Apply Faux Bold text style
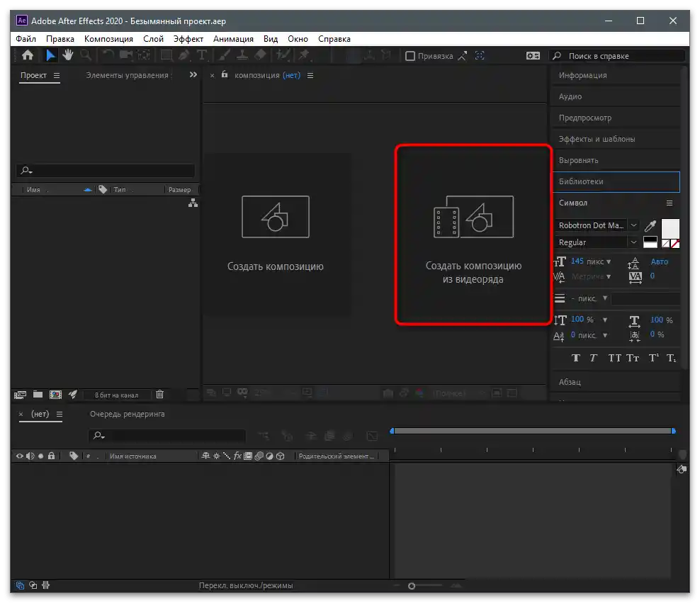The width and height of the screenshot is (700, 603). pyautogui.click(x=576, y=358)
